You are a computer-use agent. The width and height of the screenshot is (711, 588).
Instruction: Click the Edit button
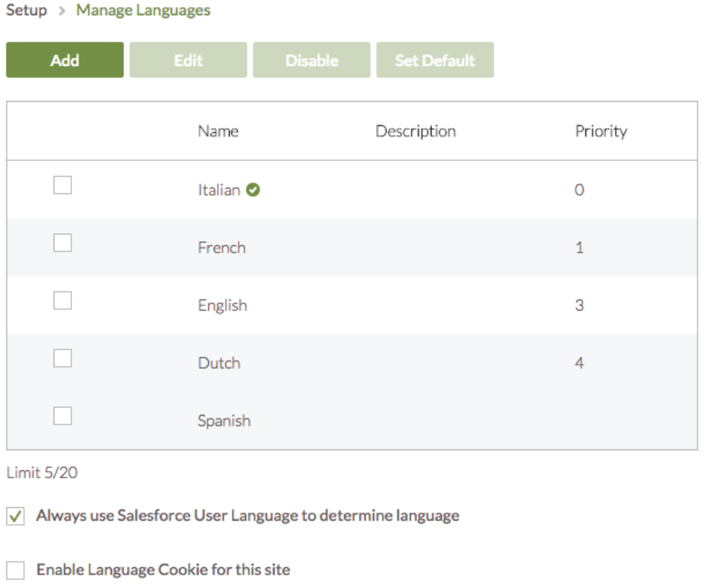point(188,60)
